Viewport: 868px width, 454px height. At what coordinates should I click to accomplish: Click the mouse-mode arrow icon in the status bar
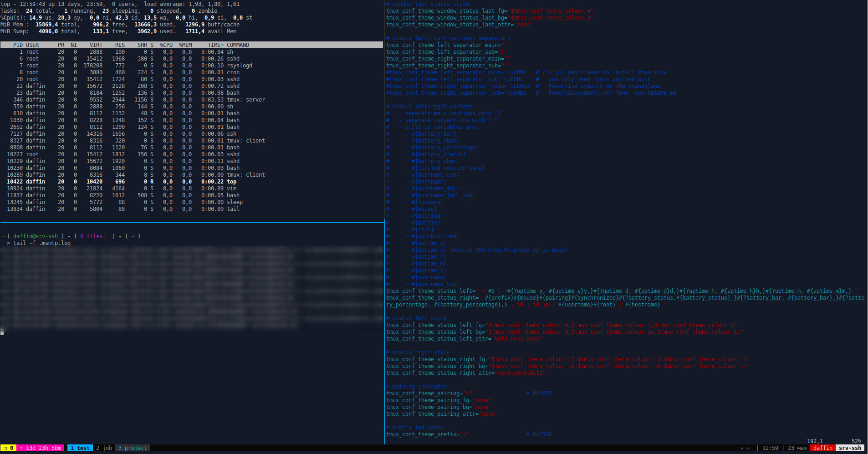(x=741, y=448)
